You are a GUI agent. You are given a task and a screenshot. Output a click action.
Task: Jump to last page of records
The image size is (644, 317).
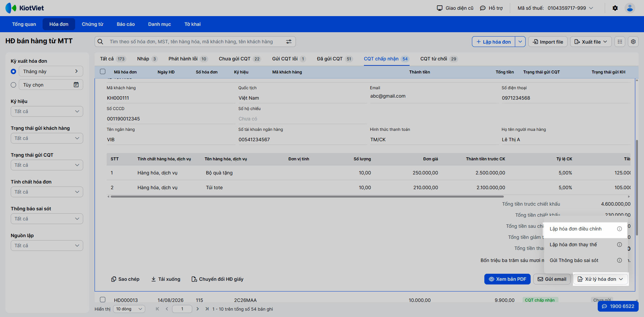click(207, 309)
